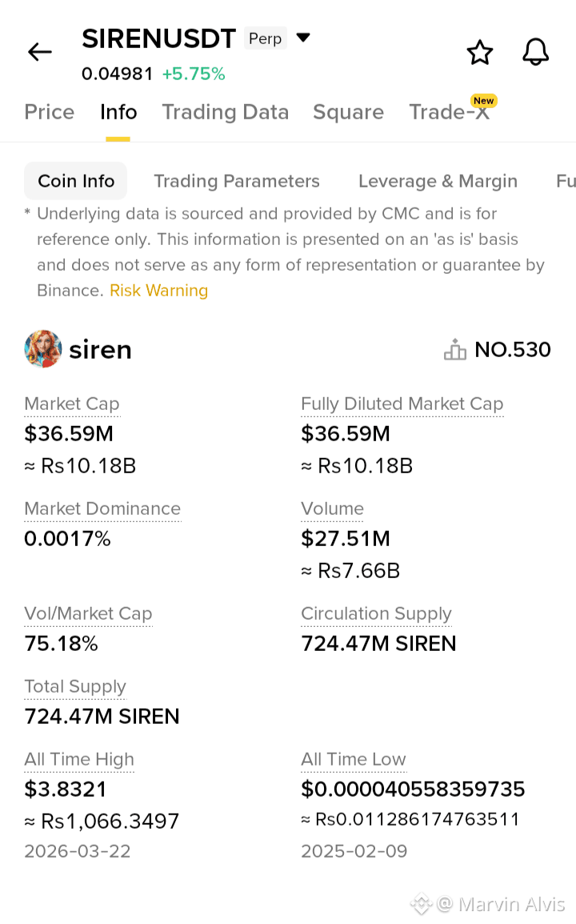This screenshot has height=924, width=576.
Task: Open the ranking podium icon
Action: 454,349
